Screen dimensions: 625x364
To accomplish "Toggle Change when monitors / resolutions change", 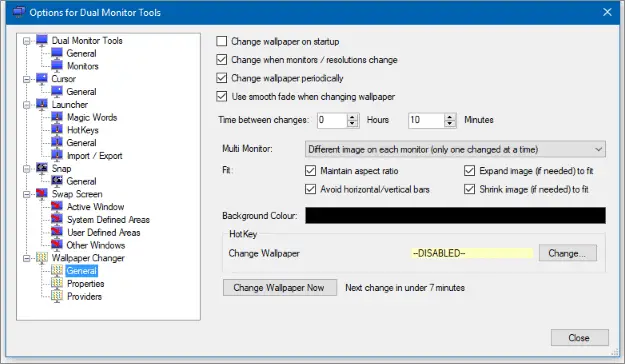I will click(x=222, y=59).
